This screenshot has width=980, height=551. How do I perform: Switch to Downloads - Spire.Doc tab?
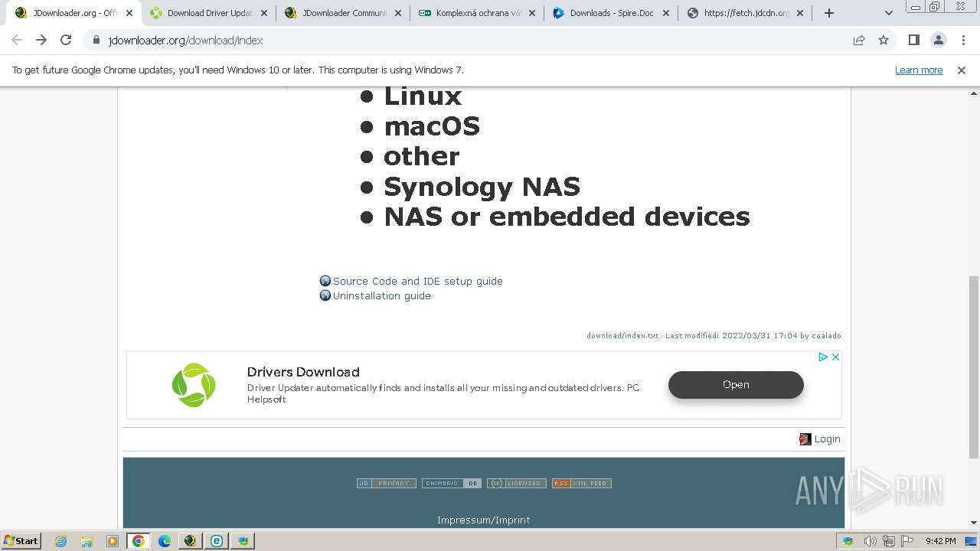[605, 13]
